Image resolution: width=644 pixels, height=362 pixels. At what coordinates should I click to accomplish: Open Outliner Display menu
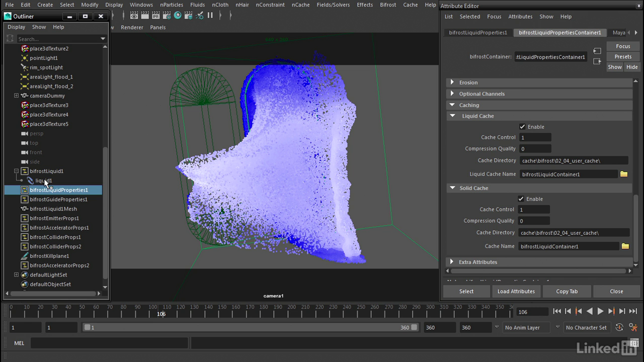[x=16, y=27]
